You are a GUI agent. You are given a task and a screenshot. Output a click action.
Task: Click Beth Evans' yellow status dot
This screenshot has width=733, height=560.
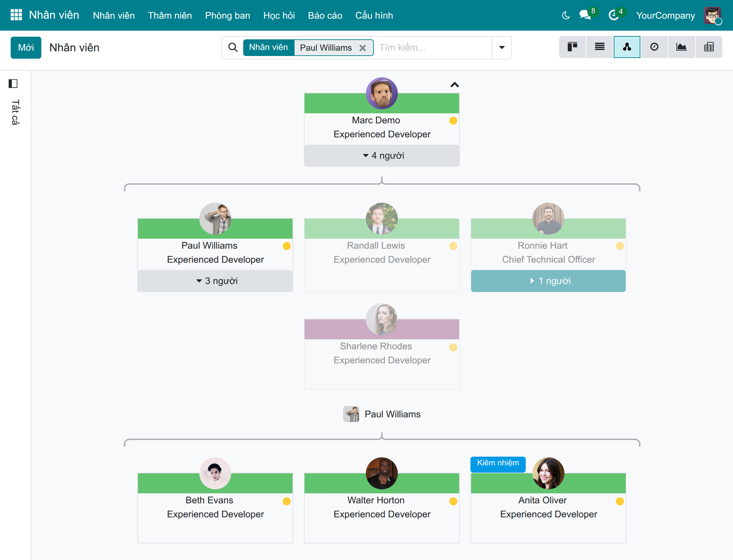(x=287, y=501)
